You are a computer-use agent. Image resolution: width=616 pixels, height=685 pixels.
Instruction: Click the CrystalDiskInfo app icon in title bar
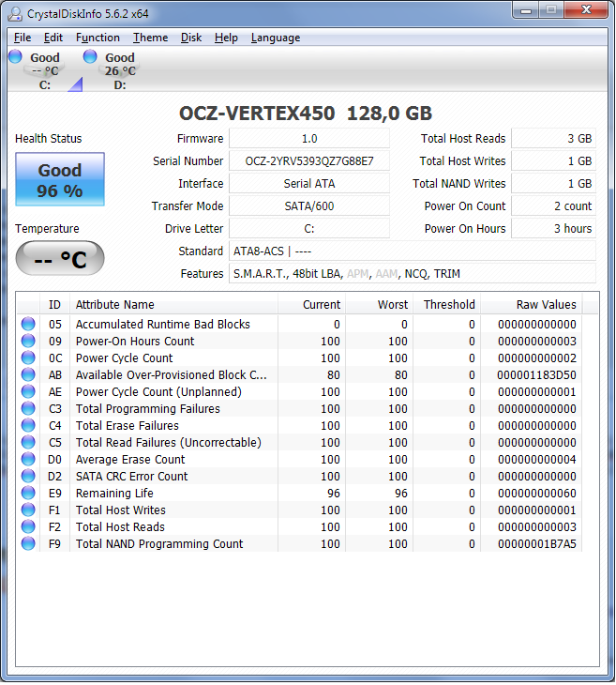tap(15, 13)
